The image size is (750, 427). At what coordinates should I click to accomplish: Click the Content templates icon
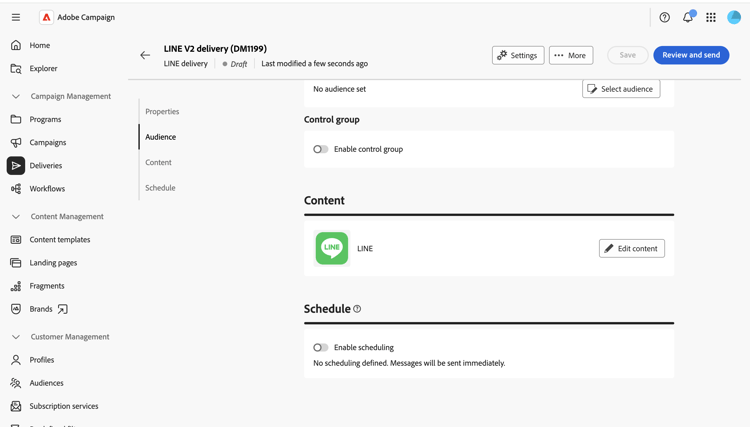click(x=16, y=240)
